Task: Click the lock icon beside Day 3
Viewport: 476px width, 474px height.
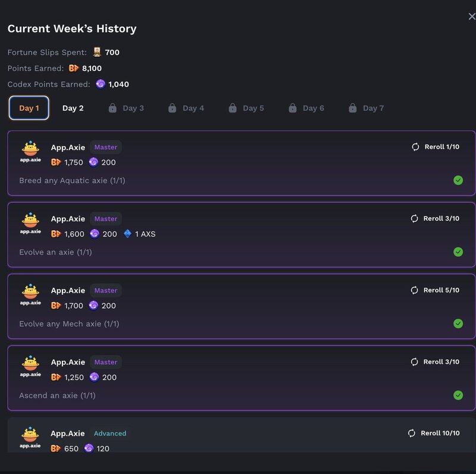Action: pyautogui.click(x=112, y=108)
